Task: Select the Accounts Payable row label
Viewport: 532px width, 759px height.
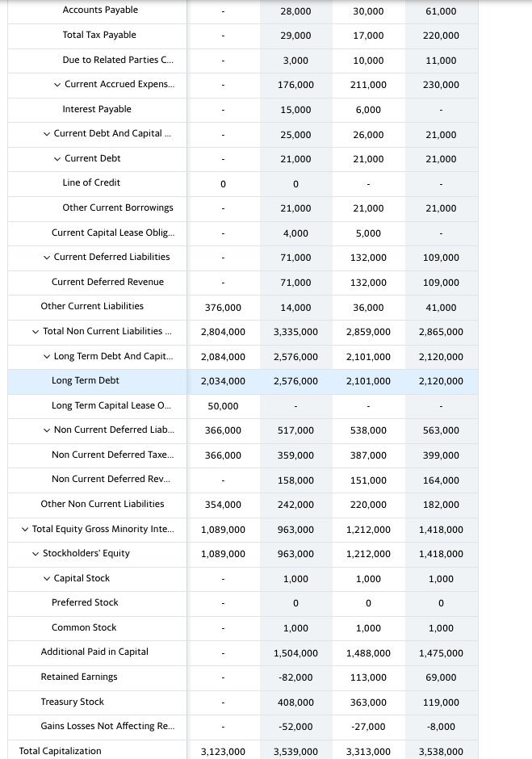Action: (x=101, y=10)
